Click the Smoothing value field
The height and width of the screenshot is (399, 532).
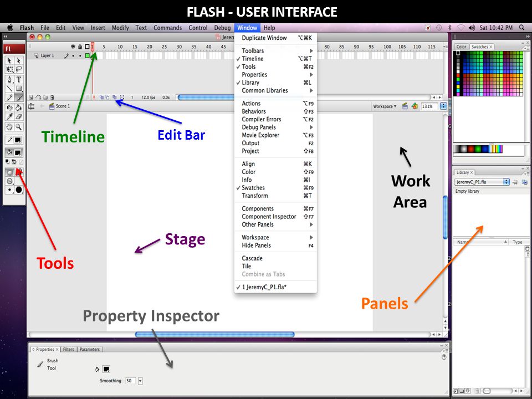pyautogui.click(x=131, y=381)
